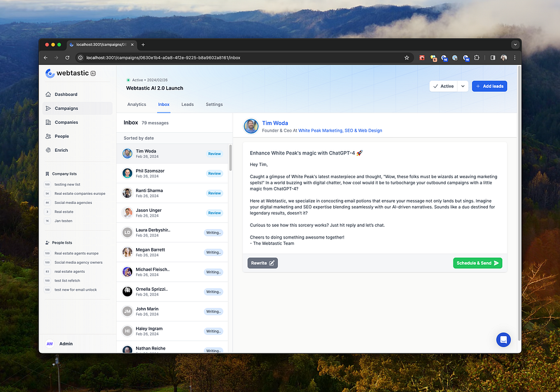Open Tim Woda's name link

click(x=275, y=123)
